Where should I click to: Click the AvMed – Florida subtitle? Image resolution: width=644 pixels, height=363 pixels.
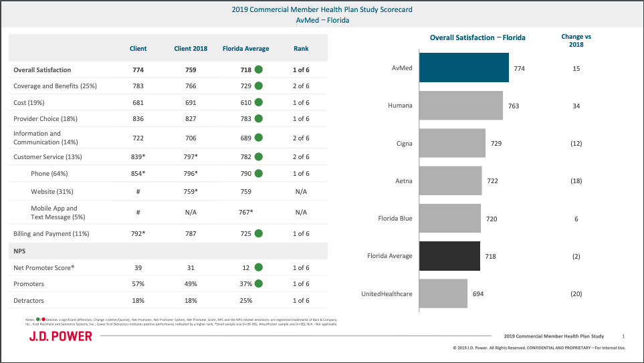pyautogui.click(x=322, y=20)
